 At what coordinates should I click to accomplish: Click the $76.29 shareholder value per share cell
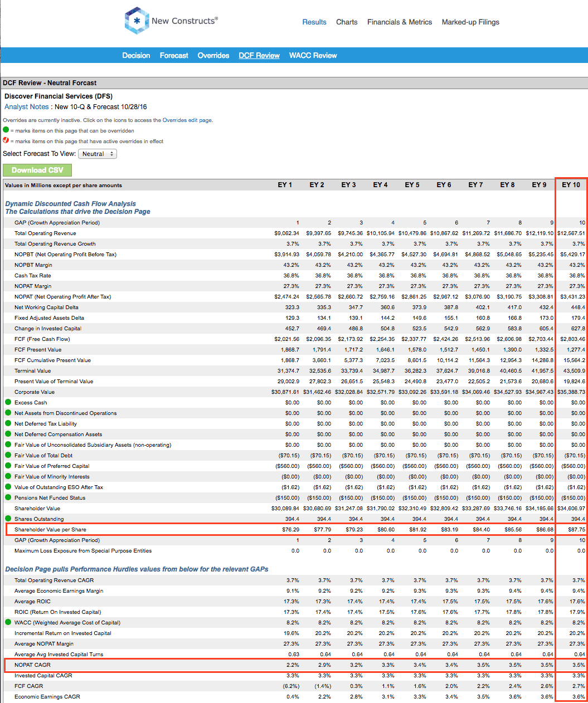(290, 529)
